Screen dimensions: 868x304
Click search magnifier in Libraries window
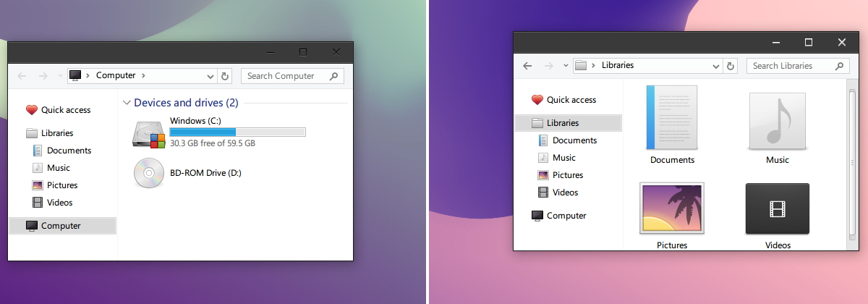[x=839, y=65]
